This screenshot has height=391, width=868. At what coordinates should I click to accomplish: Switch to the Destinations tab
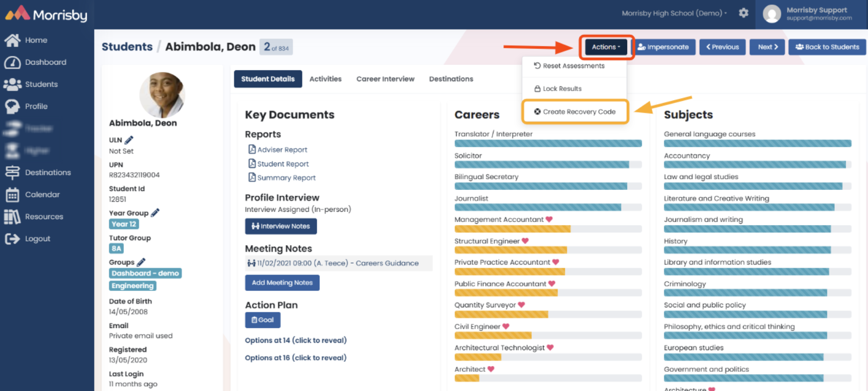[451, 79]
